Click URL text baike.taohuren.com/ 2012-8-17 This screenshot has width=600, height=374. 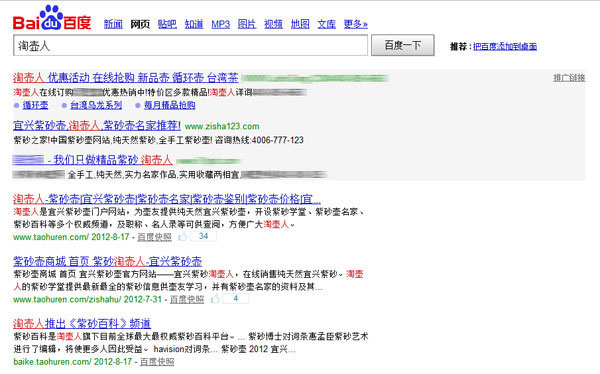pyautogui.click(x=73, y=362)
